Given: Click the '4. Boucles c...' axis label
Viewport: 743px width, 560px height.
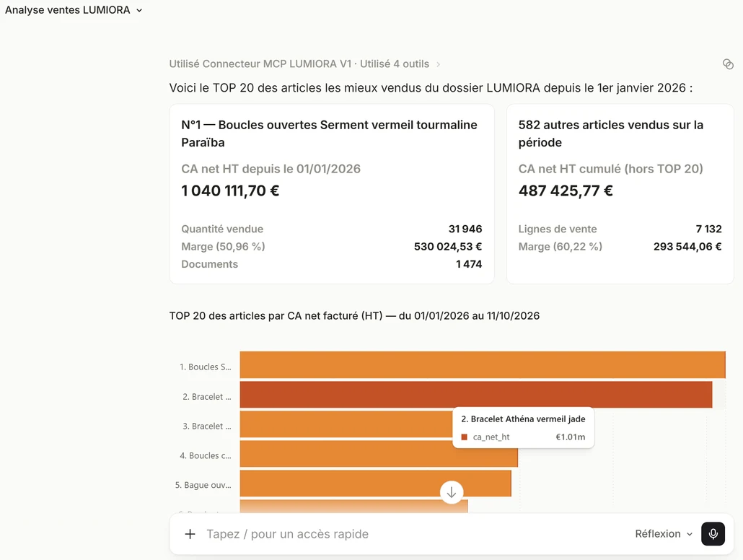Looking at the screenshot, I should click(205, 455).
